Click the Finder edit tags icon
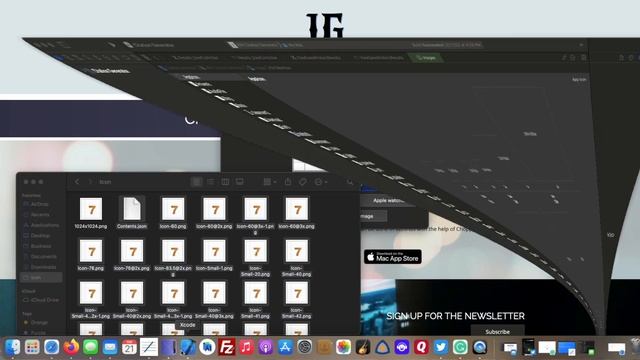This screenshot has width=640, height=360. point(302,182)
